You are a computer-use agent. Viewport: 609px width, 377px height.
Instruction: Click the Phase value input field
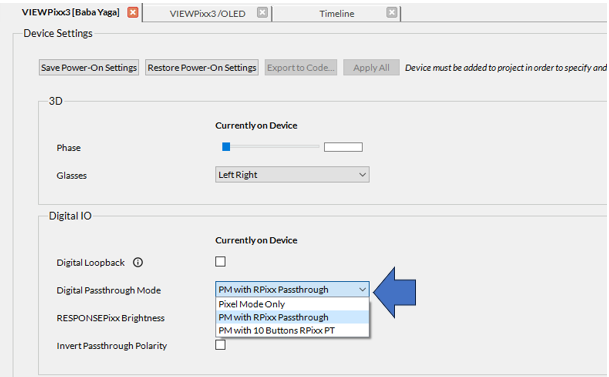[x=343, y=147]
